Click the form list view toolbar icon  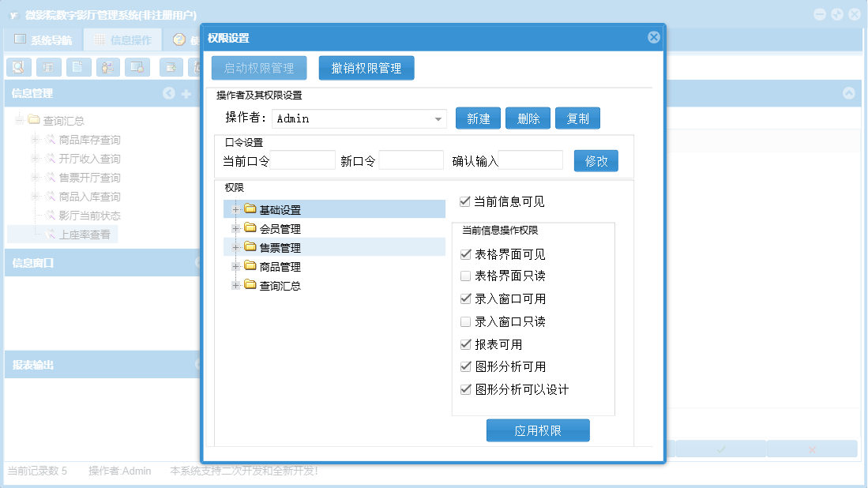click(x=49, y=67)
